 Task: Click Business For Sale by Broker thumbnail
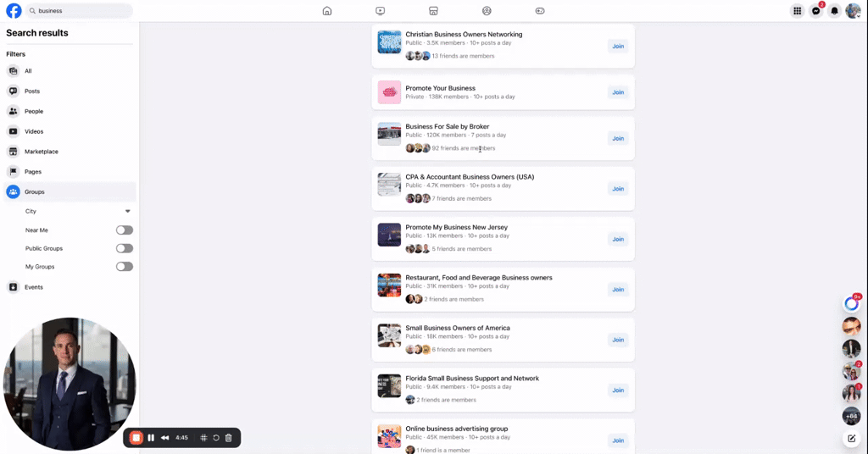click(389, 135)
